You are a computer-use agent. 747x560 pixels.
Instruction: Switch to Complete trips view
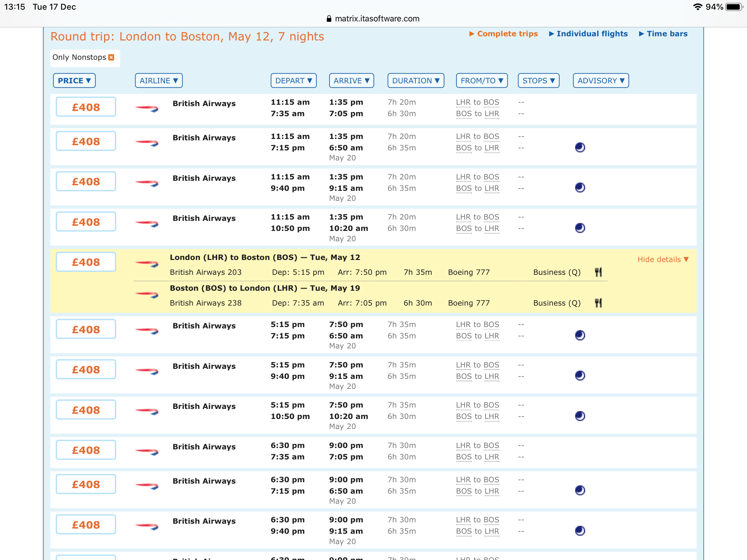504,34
